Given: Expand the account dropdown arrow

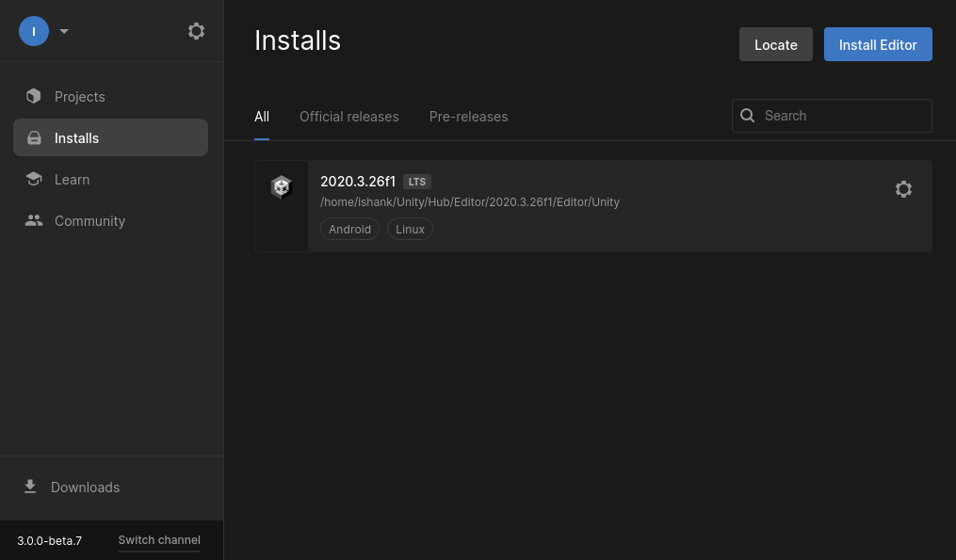Looking at the screenshot, I should coord(64,31).
